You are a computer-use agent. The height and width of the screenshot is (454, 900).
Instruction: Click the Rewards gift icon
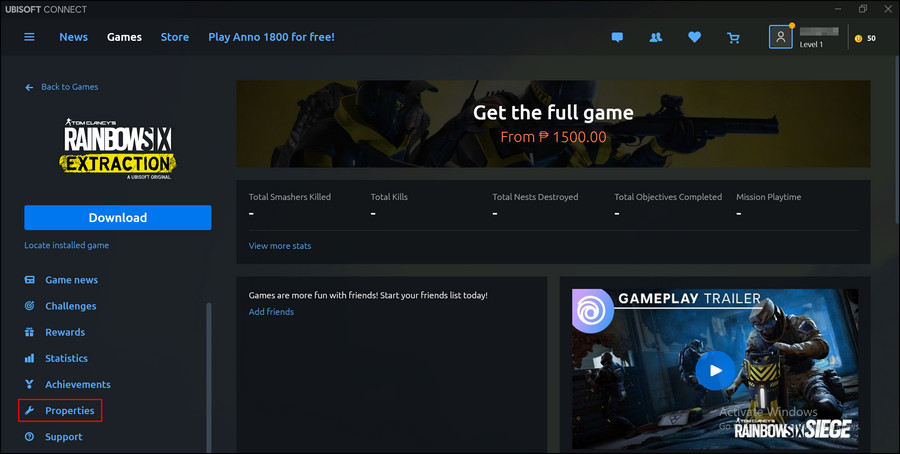29,332
